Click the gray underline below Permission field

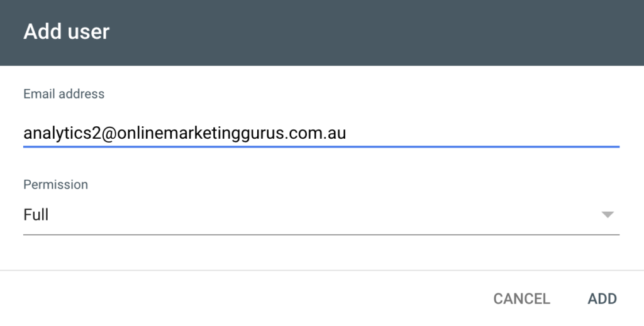(321, 235)
